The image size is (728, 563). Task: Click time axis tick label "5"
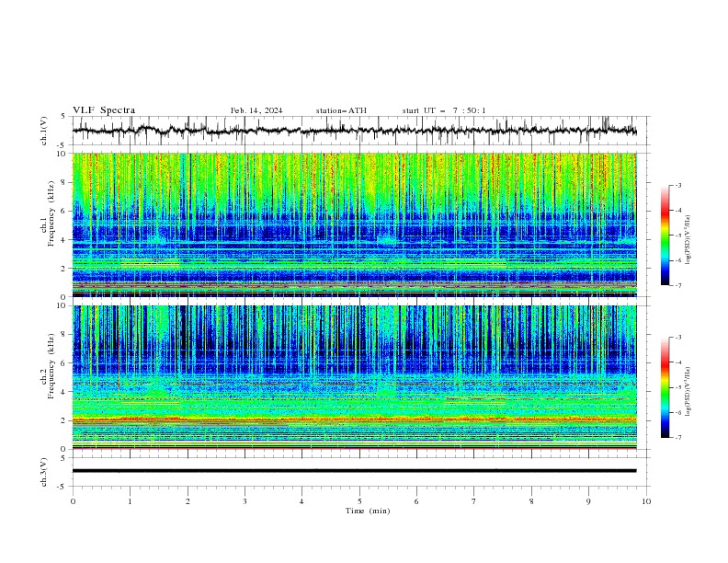[359, 501]
